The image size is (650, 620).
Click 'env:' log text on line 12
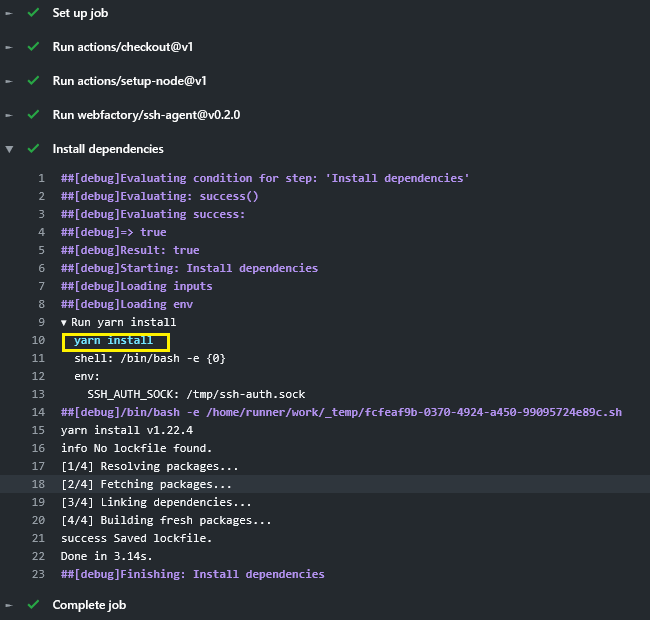pyautogui.click(x=87, y=376)
